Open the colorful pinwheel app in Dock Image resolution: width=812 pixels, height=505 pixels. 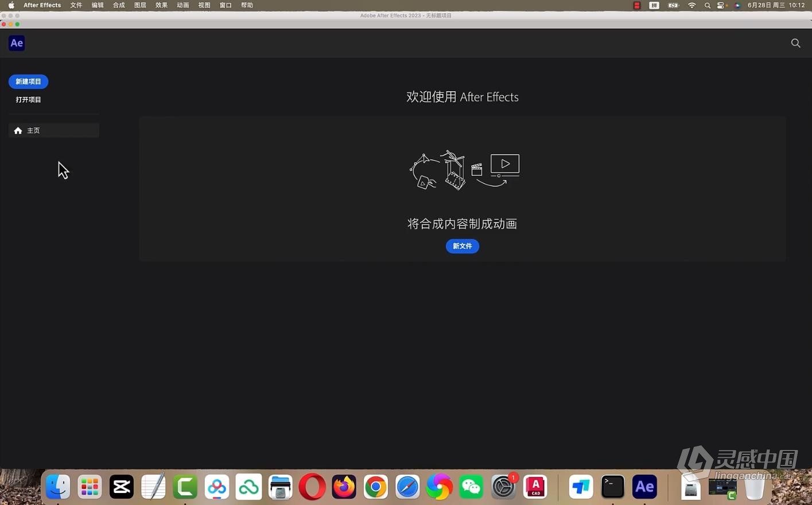point(440,487)
